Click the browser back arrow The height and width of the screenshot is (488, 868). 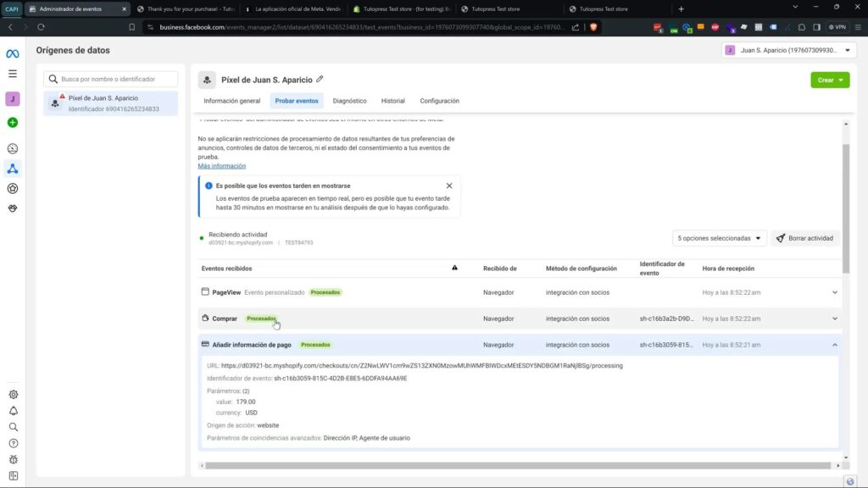[x=10, y=26]
